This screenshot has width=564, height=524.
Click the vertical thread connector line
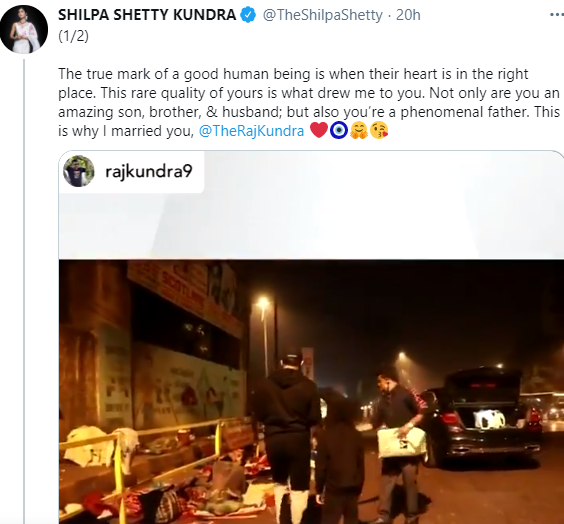point(24,291)
